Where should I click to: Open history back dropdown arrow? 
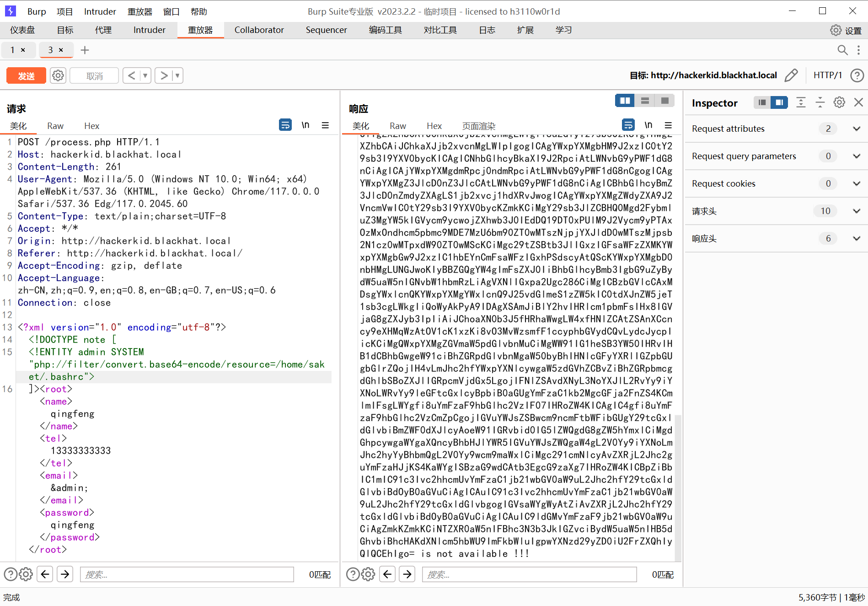tap(145, 75)
